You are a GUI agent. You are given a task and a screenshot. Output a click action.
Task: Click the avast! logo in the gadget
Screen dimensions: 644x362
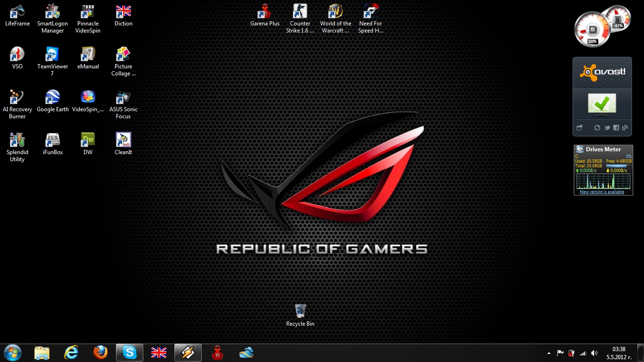tap(603, 73)
